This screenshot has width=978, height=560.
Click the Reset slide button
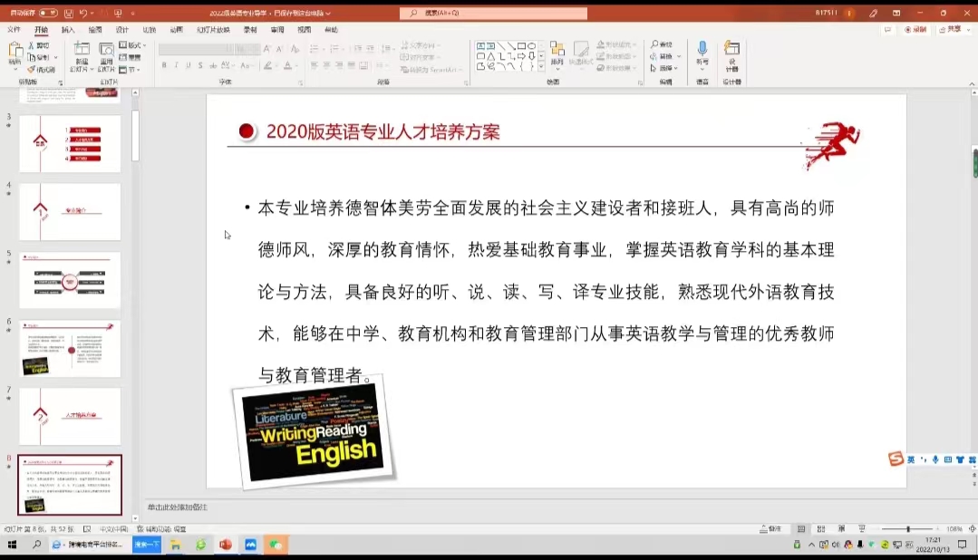[130, 57]
